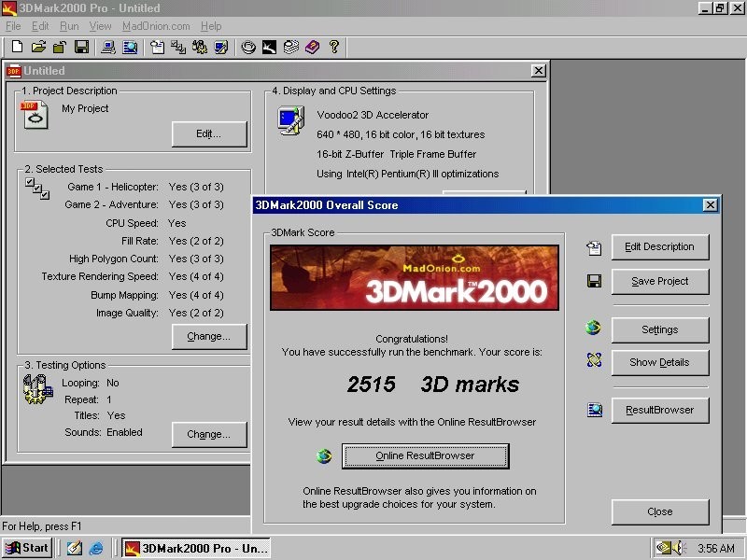Image resolution: width=747 pixels, height=560 pixels.
Task: Click the floppy disk icon beside Save Project
Action: coord(594,281)
